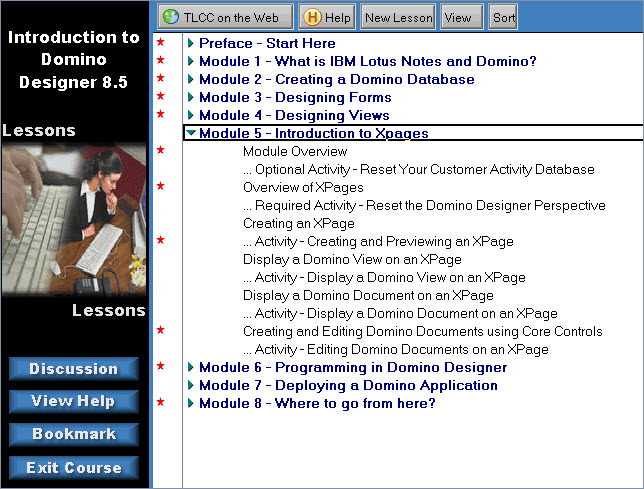Screen dimensions: 644x489
Task: Click the Sort toolbar button
Action: pyautogui.click(x=503, y=17)
